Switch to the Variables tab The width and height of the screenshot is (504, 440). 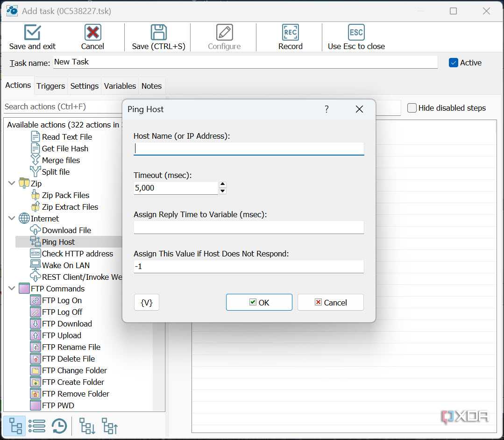(x=120, y=86)
